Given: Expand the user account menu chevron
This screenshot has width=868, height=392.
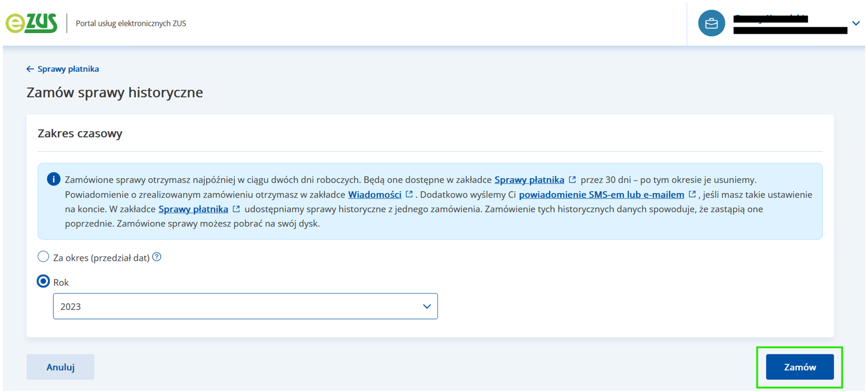Looking at the screenshot, I should coord(855,23).
